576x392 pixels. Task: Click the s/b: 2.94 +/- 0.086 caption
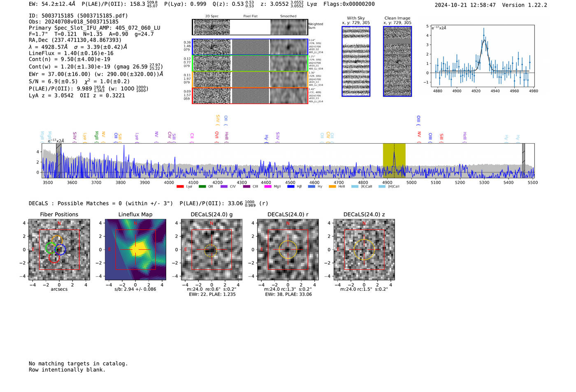coord(135,289)
